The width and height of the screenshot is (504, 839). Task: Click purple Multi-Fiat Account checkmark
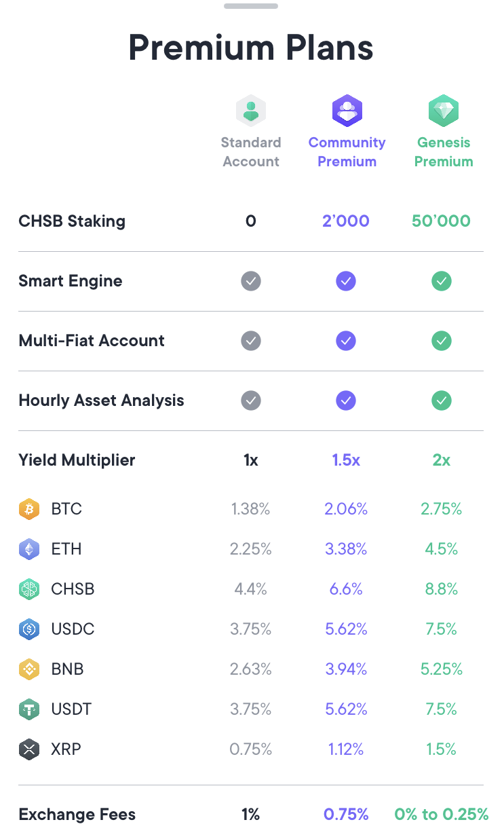pyautogui.click(x=346, y=341)
